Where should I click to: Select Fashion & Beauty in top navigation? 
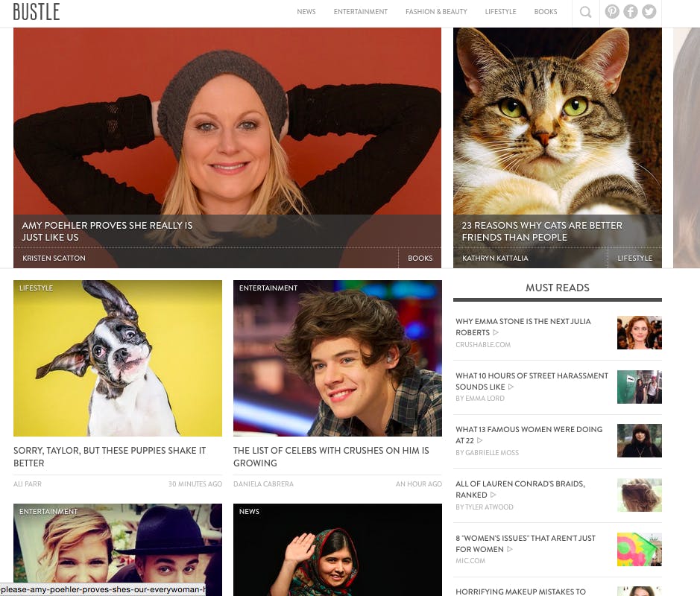[436, 12]
